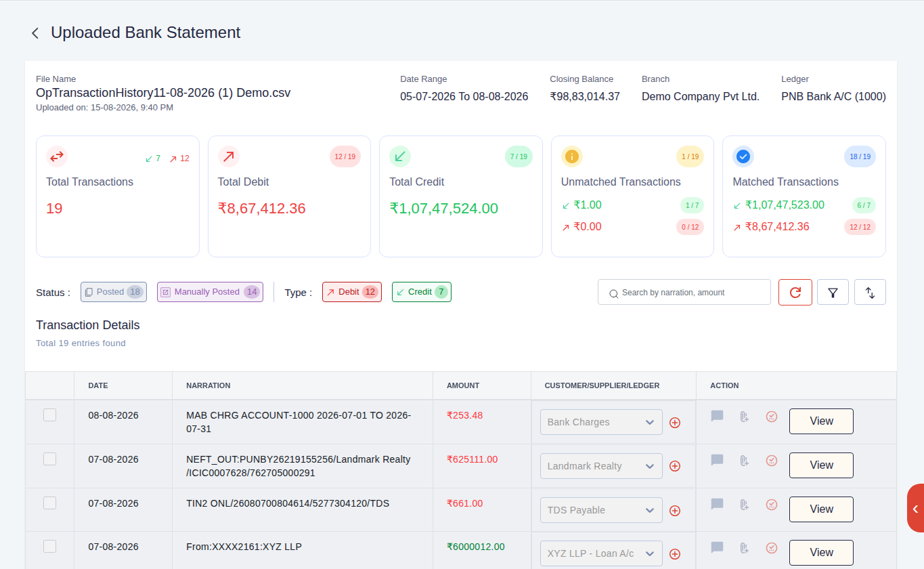
Task: Filter transactions by Debit type
Action: (x=352, y=292)
